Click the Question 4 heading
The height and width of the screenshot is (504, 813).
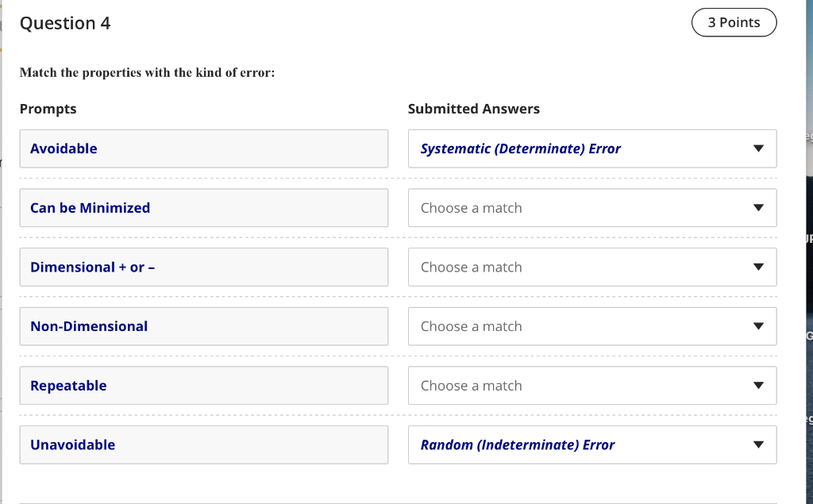(x=65, y=23)
